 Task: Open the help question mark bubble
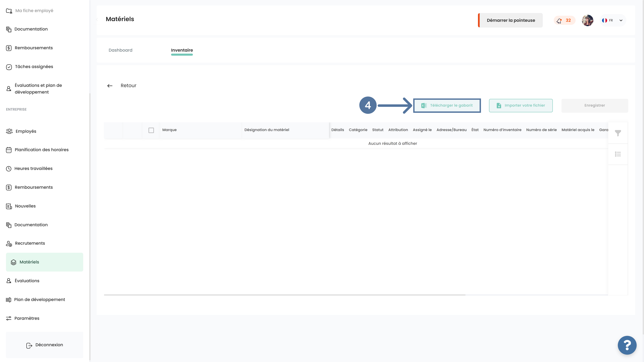627,345
